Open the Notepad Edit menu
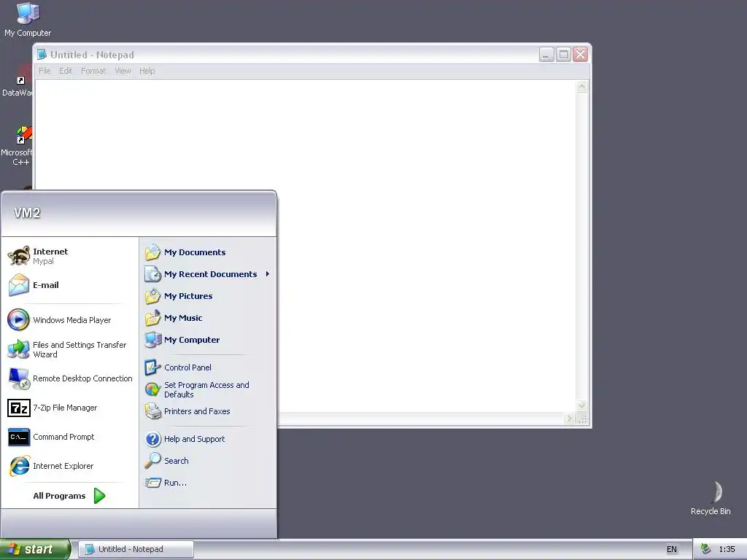Screen dimensions: 747x560 [66, 71]
